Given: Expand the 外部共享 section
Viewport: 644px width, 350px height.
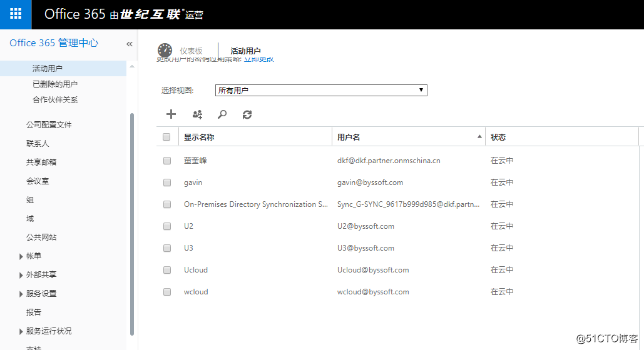Looking at the screenshot, I should coord(21,276).
